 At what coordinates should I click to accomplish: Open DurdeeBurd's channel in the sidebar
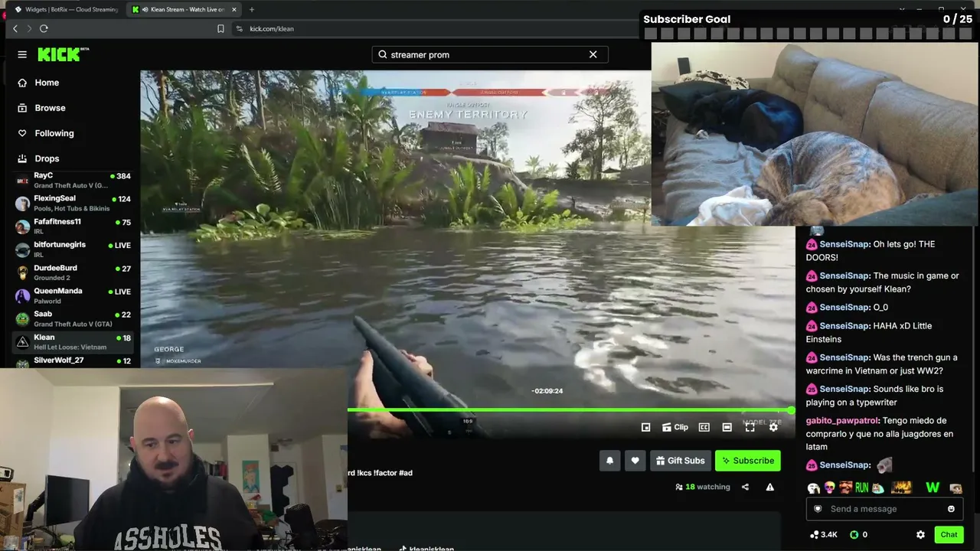(73, 272)
